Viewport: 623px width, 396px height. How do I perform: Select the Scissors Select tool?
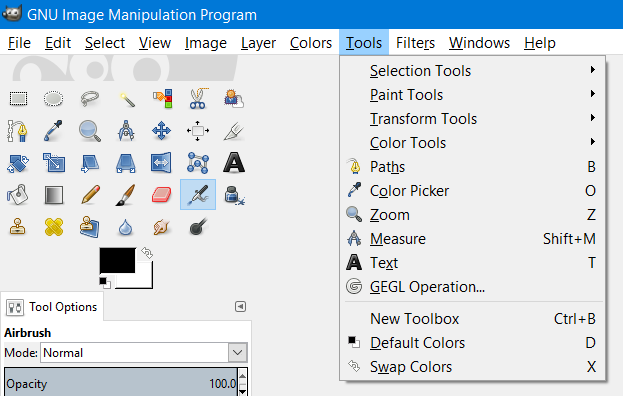(198, 99)
